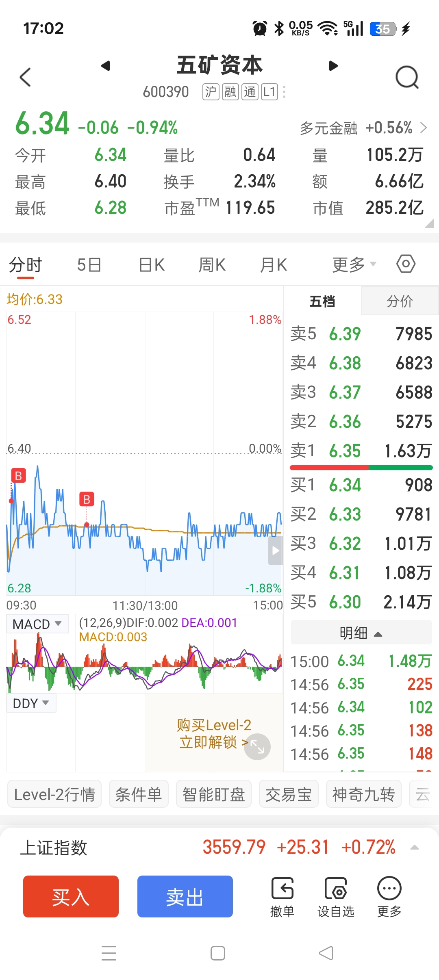The width and height of the screenshot is (439, 980).
Task: Open the DDY indicator dropdown
Action: coord(31,703)
